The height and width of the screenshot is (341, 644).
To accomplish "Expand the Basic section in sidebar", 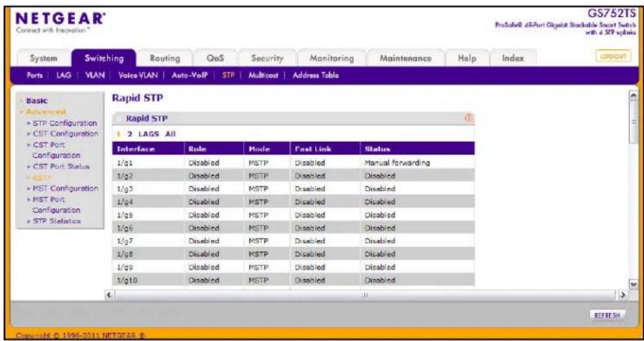I will [x=36, y=101].
